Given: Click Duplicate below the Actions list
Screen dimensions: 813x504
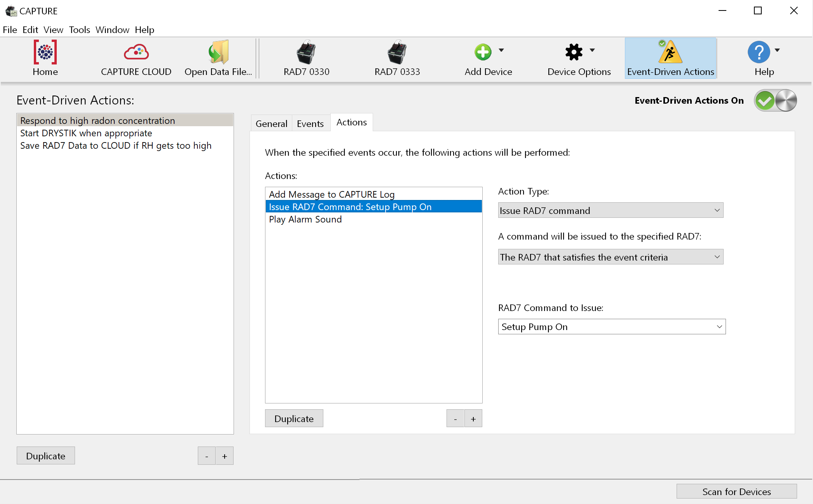Looking at the screenshot, I should coord(294,419).
